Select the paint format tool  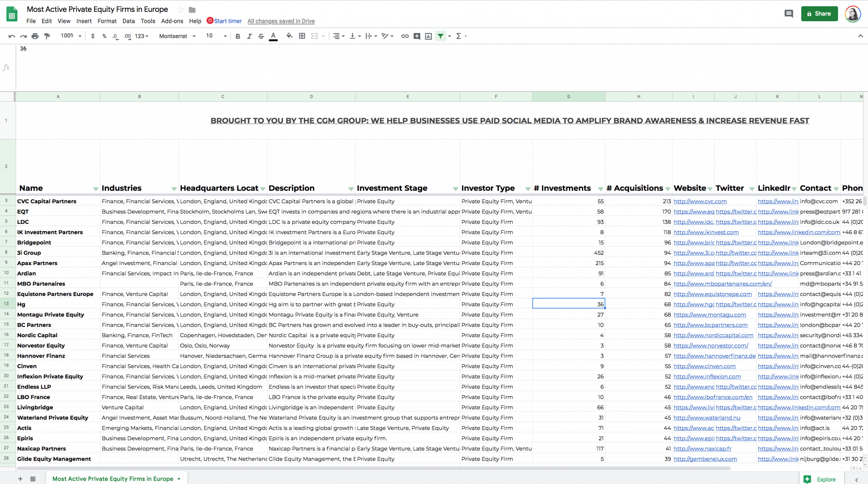pyautogui.click(x=47, y=36)
